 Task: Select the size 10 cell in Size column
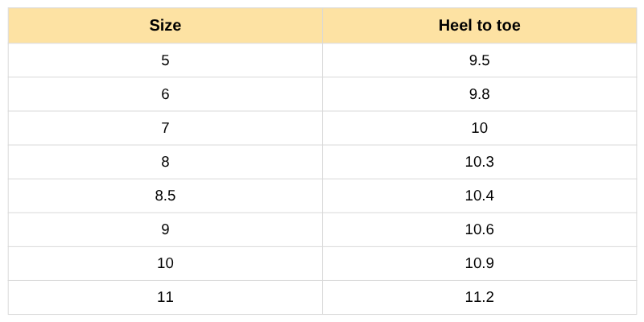165,263
